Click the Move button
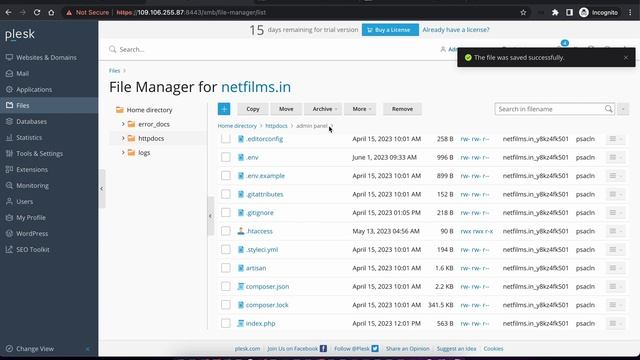The image size is (640, 360). click(286, 109)
